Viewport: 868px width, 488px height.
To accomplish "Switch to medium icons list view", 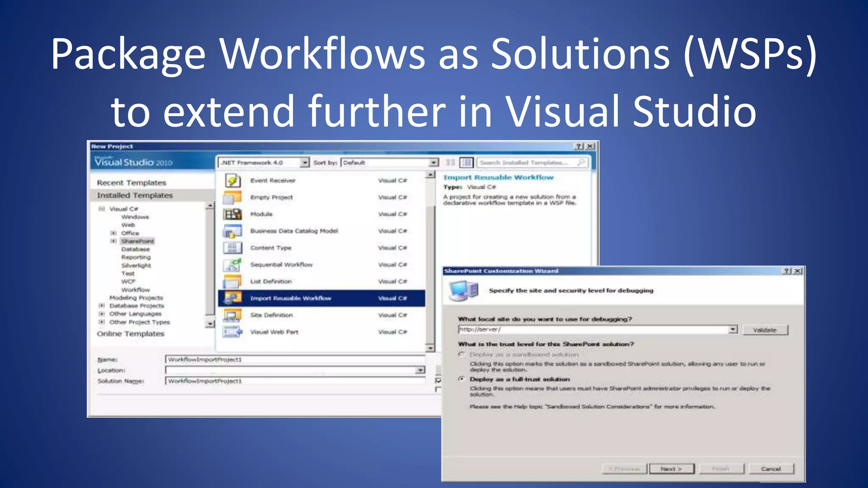I will 466,162.
